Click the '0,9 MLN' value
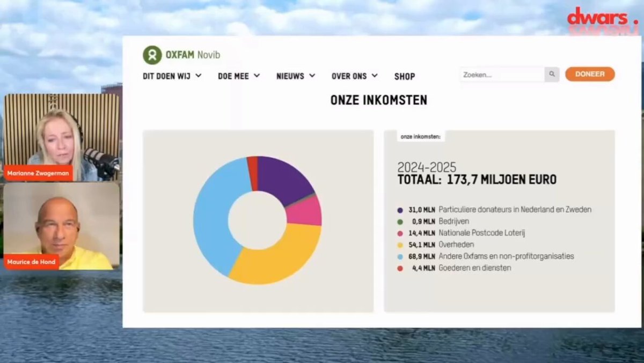The height and width of the screenshot is (363, 644). 423,221
